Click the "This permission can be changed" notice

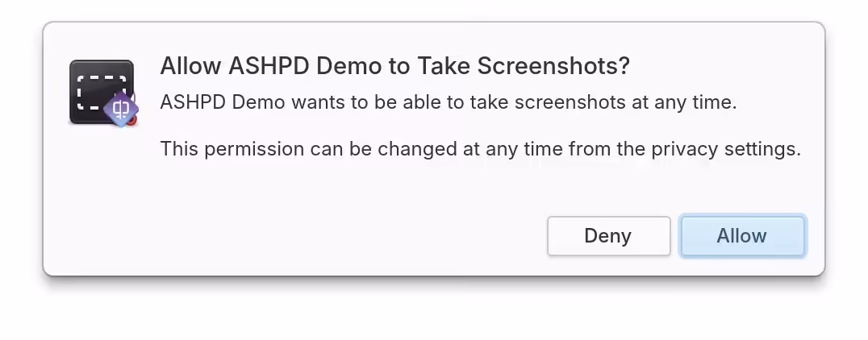(480, 149)
